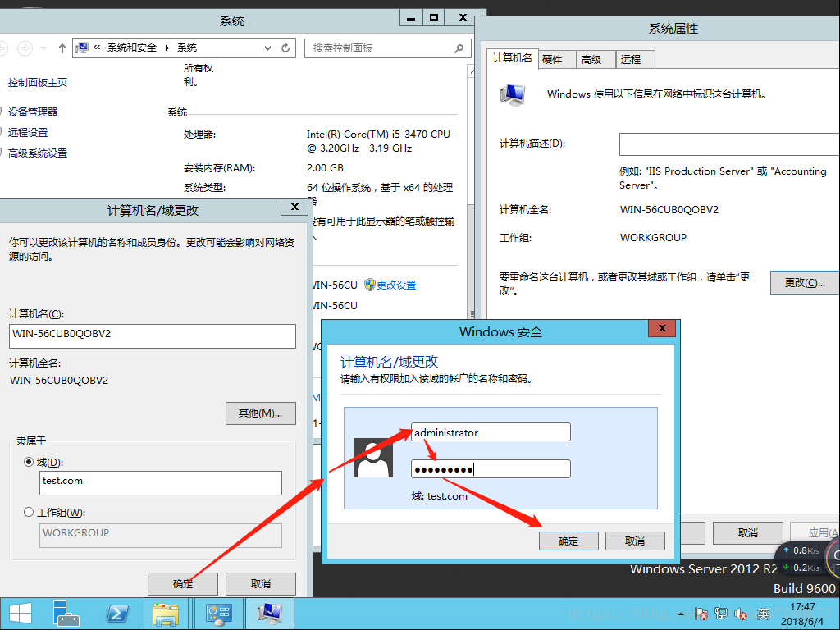
Task: Click the domain field containing test.com
Action: pyautogui.click(x=161, y=483)
